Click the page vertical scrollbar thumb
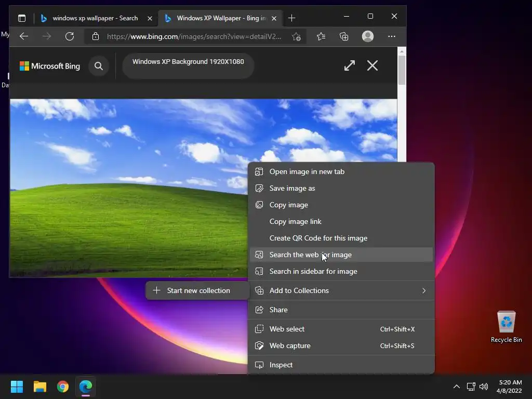 (x=402, y=70)
